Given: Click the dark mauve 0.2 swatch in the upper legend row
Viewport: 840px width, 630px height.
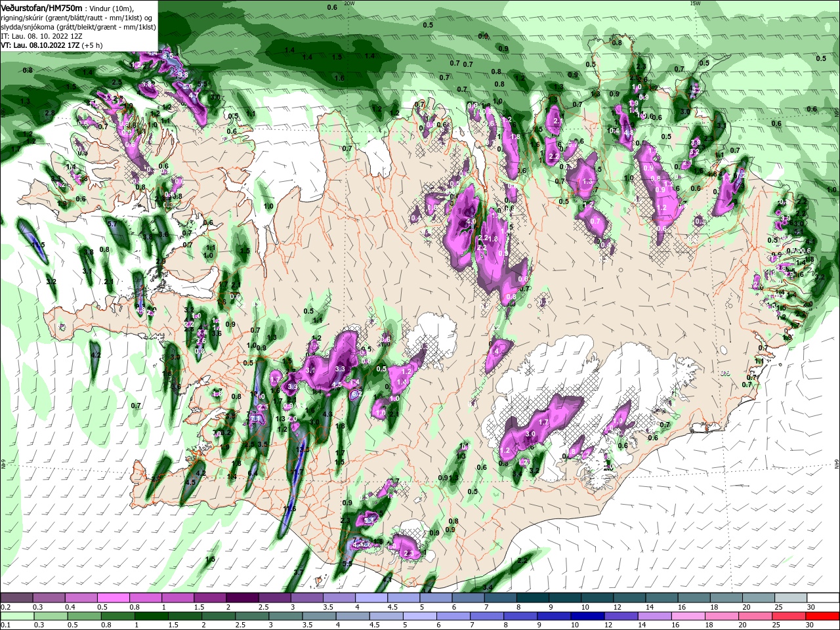Looking at the screenshot, I should (16, 598).
